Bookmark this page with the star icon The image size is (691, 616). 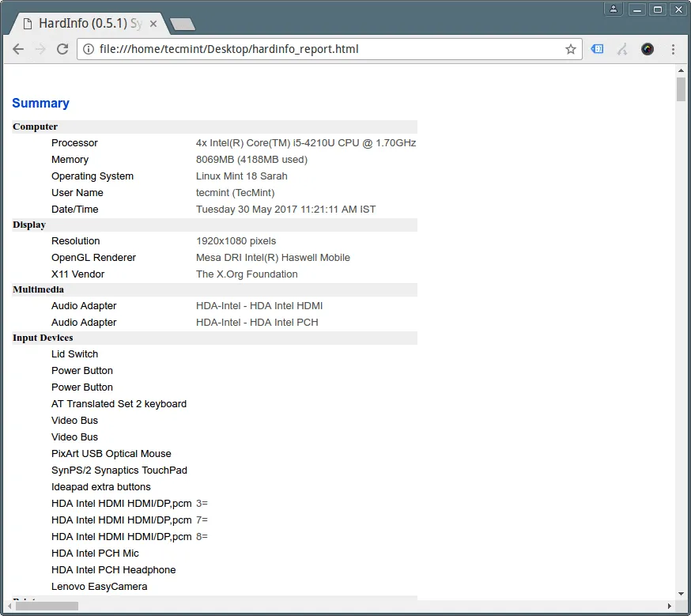pyautogui.click(x=570, y=49)
